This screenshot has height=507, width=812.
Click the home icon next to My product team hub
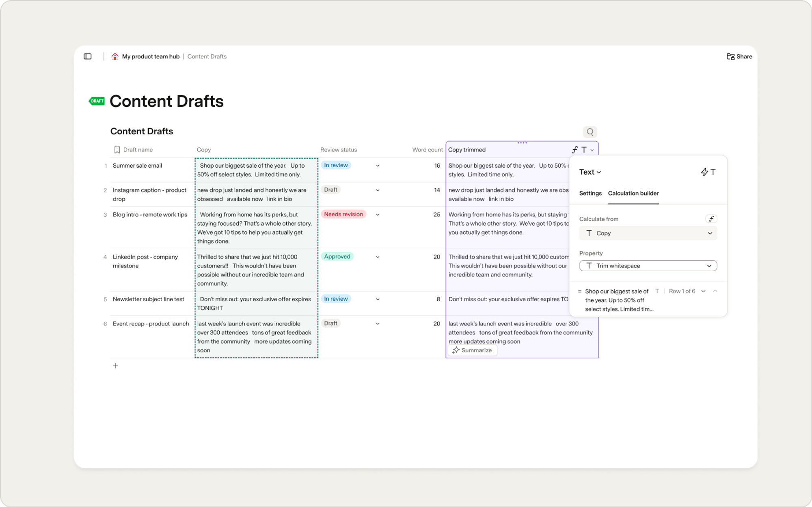pos(115,56)
